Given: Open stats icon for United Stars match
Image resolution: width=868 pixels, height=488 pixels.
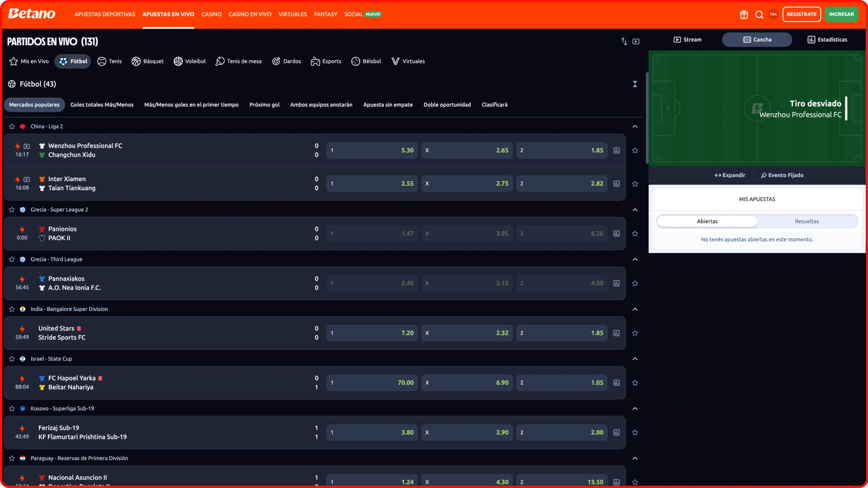Looking at the screenshot, I should [616, 333].
